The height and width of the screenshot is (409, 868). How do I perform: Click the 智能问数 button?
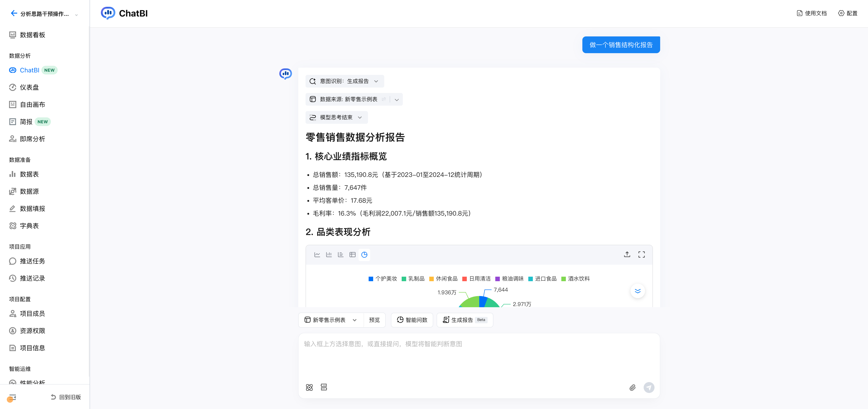pos(412,320)
